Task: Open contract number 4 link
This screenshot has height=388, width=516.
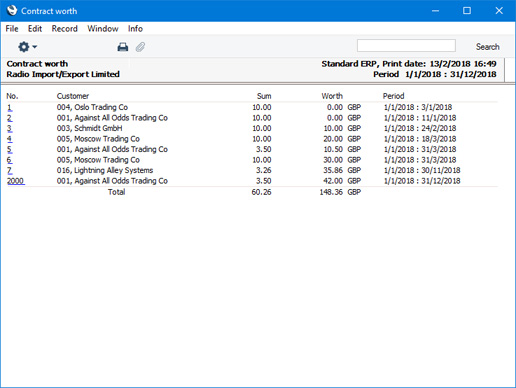Action: coord(10,139)
